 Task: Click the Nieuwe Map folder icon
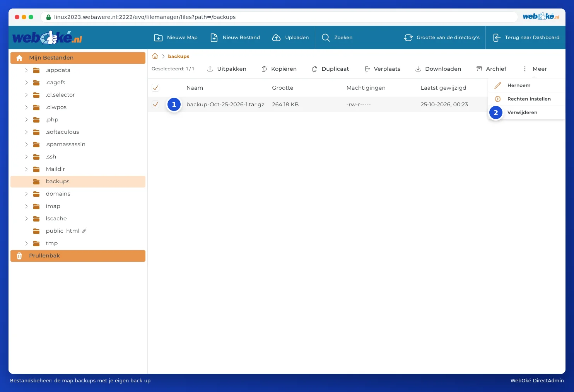[158, 37]
